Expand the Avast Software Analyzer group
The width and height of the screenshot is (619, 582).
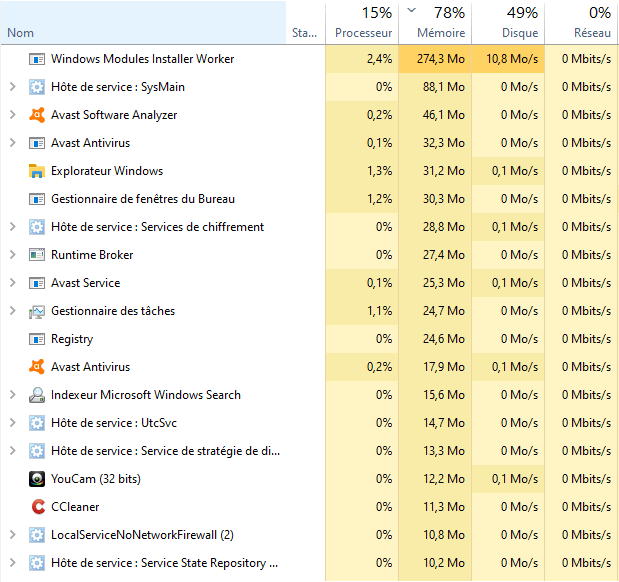click(x=13, y=115)
